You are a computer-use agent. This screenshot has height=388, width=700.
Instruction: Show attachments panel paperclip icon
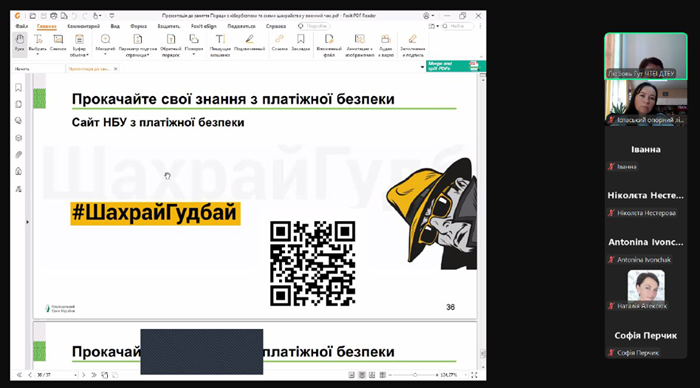(x=18, y=154)
